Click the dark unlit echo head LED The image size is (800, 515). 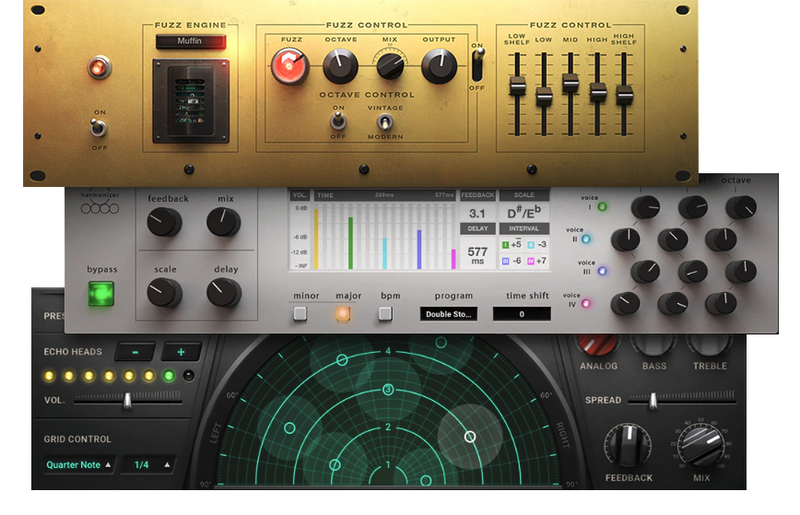click(x=189, y=376)
